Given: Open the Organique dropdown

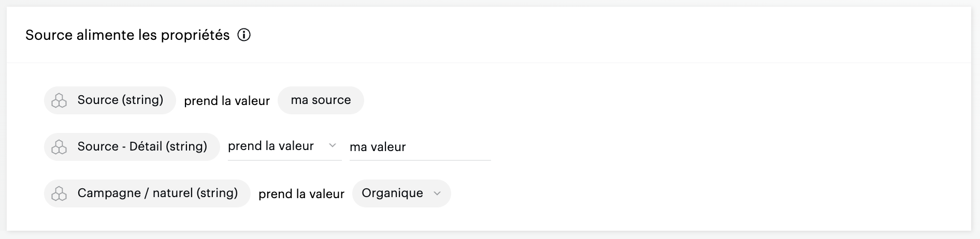Looking at the screenshot, I should tap(401, 193).
